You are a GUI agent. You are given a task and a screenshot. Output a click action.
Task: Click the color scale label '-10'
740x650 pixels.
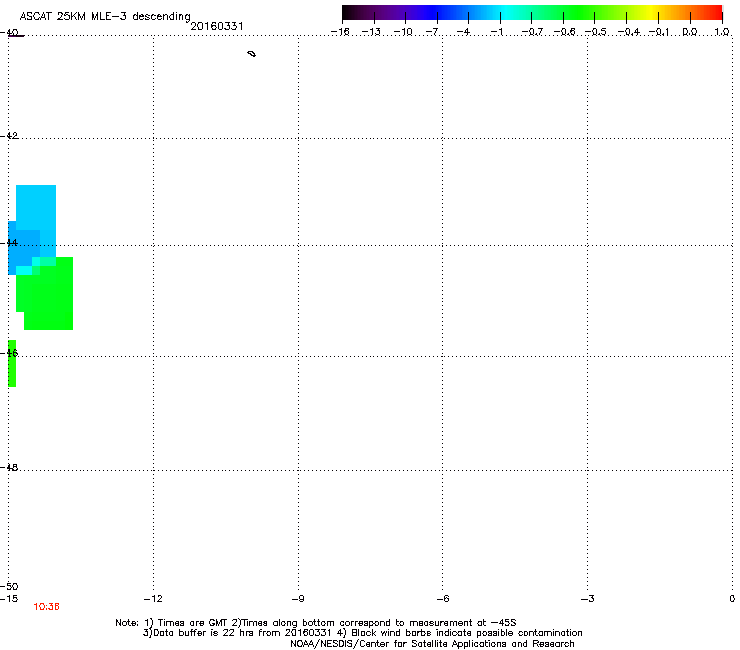[x=403, y=32]
